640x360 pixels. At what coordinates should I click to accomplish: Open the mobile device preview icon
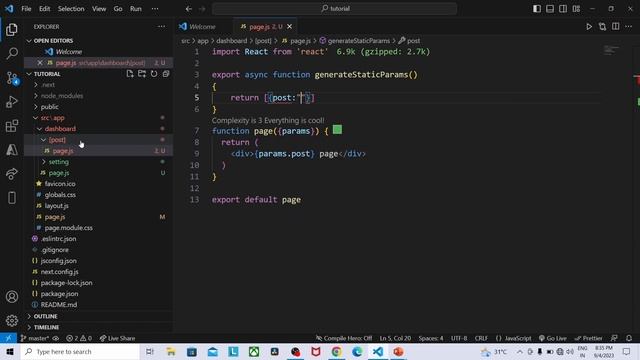(x=12, y=198)
